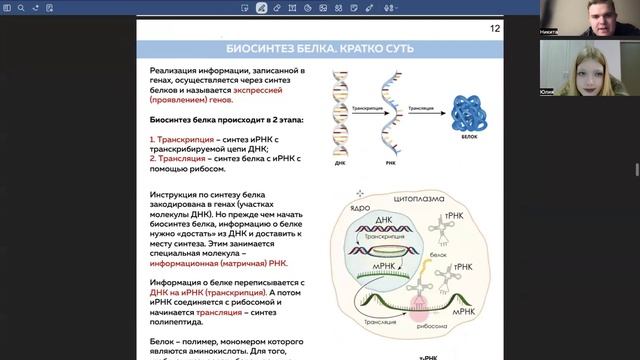Select the active pen tool
640x360 pixels.
click(261, 8)
